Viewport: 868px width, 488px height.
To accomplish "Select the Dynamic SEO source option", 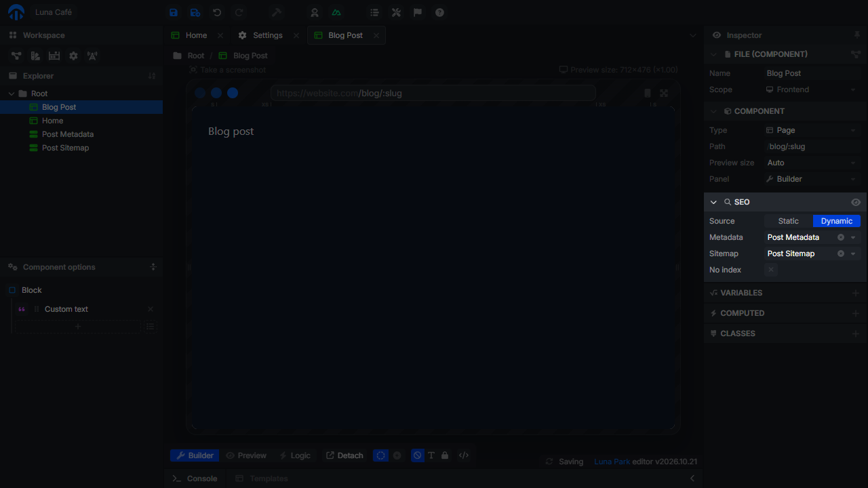I will pos(837,221).
